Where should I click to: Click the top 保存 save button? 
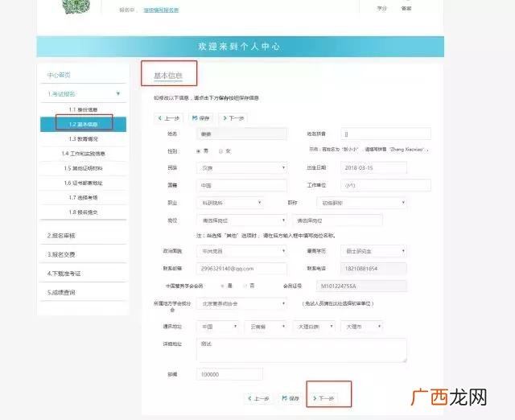[x=200, y=118]
